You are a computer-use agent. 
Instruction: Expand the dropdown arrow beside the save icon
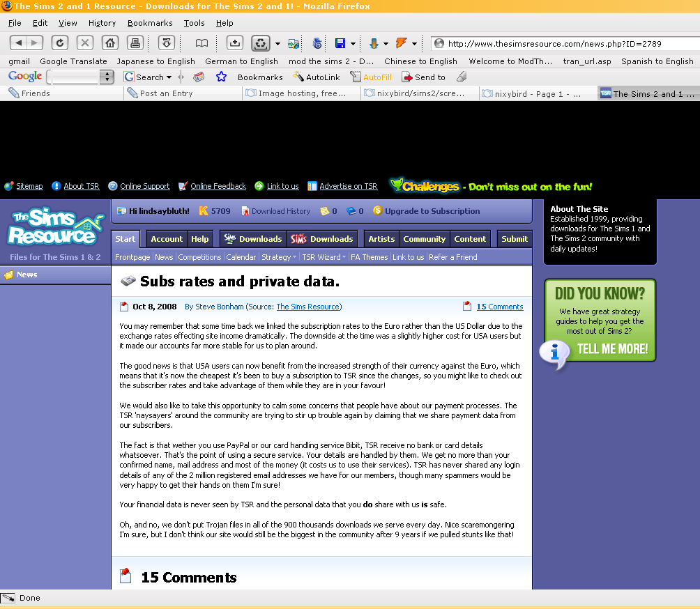[353, 44]
